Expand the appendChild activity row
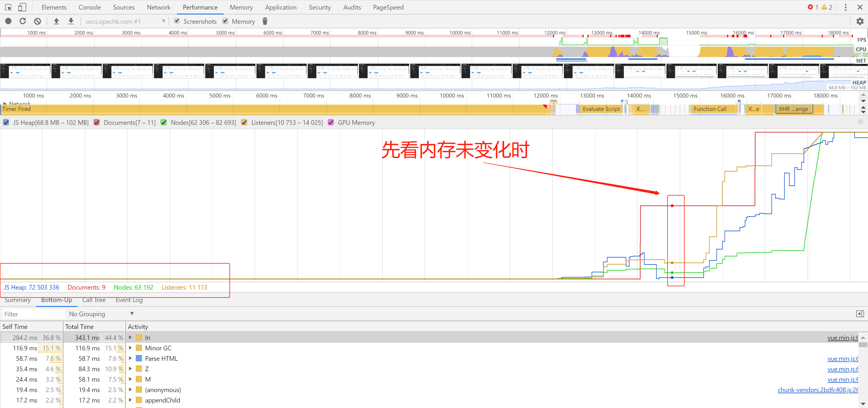 130,400
